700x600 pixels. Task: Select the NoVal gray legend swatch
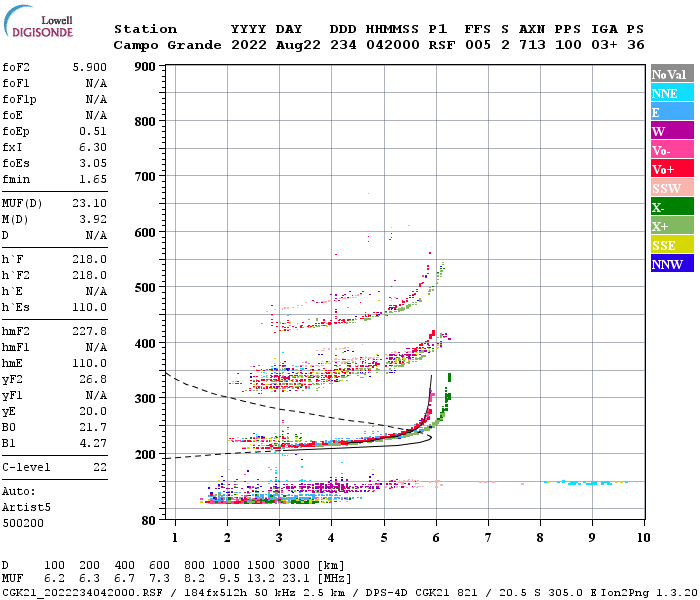(x=672, y=74)
